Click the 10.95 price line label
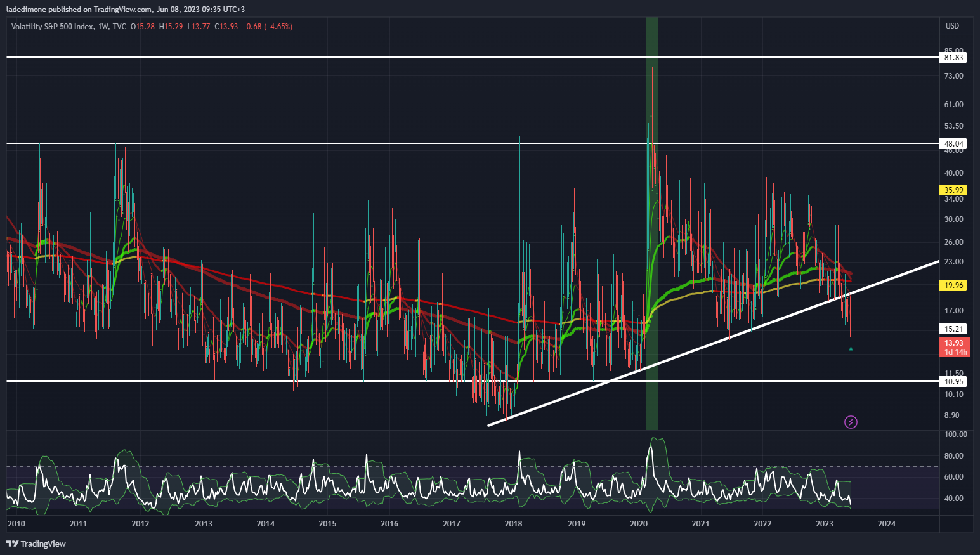This screenshot has width=980, height=555. coord(953,381)
